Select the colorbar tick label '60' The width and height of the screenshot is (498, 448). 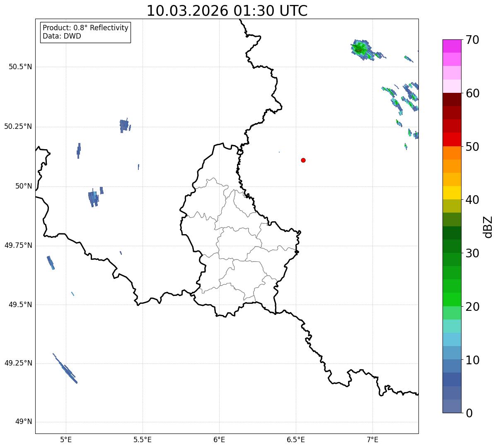point(472,93)
